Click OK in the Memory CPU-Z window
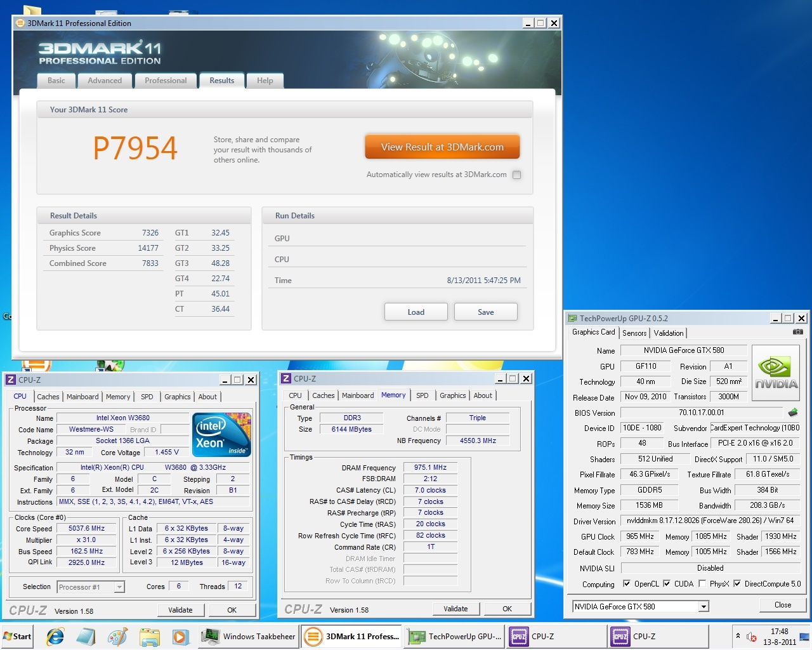The height and width of the screenshot is (650, 812). pos(507,609)
